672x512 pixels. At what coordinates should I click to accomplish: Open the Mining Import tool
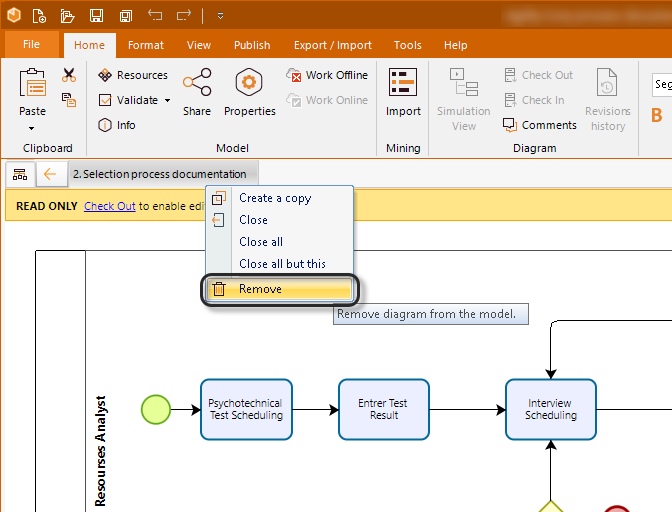[403, 92]
